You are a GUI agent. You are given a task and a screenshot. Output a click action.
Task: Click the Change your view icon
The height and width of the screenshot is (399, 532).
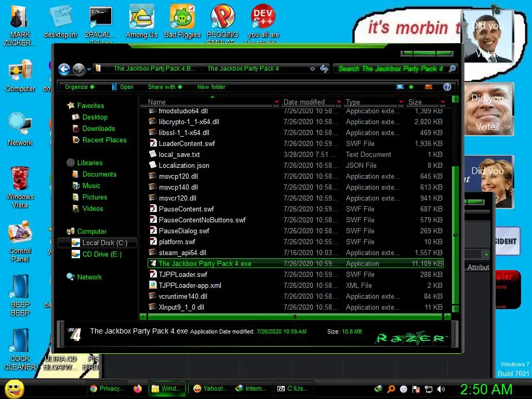point(400,87)
